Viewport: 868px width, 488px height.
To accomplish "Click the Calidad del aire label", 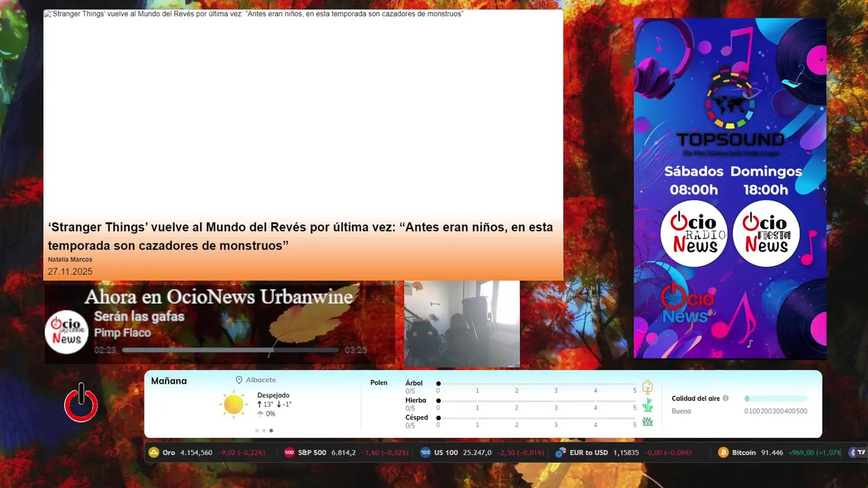I will 696,399.
